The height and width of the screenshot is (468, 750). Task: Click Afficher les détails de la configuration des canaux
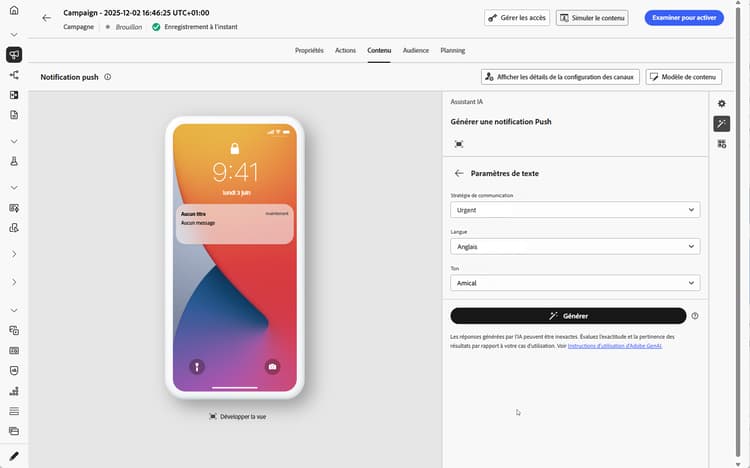click(560, 77)
